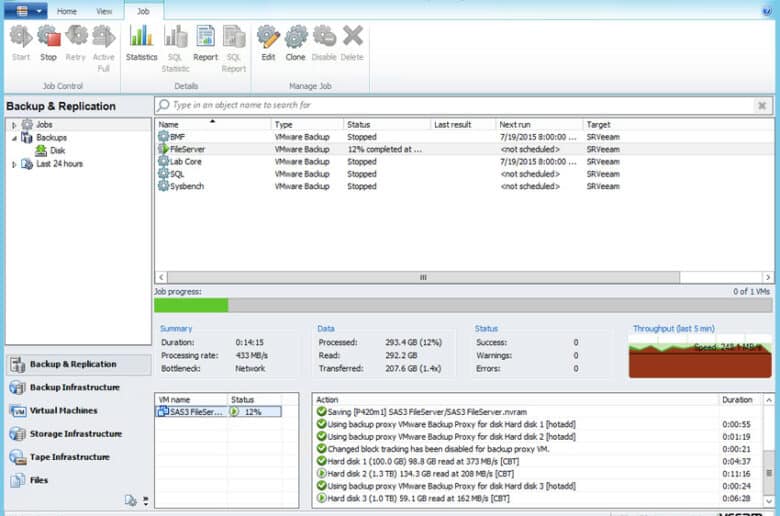
Task: Sort jobs by Name column
Action: point(213,124)
